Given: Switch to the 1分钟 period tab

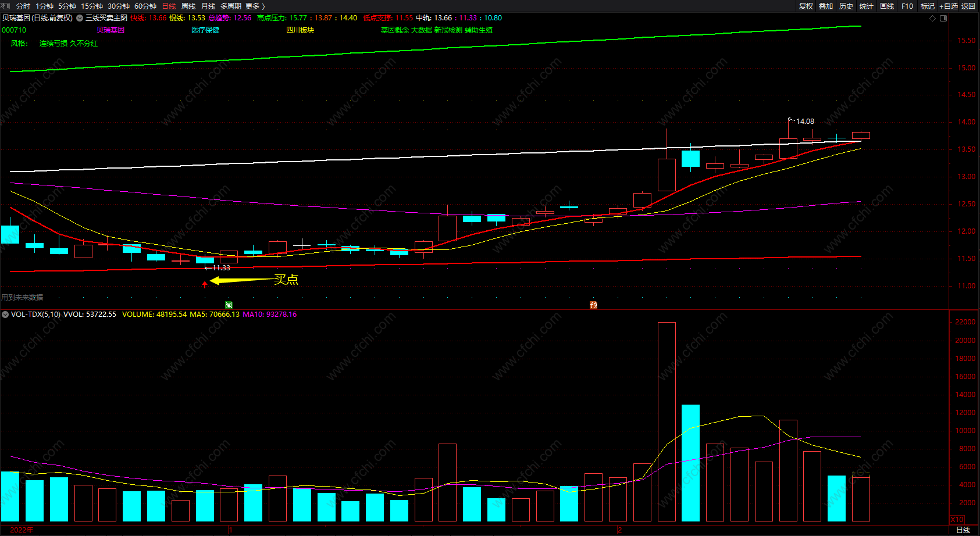Looking at the screenshot, I should click(44, 6).
